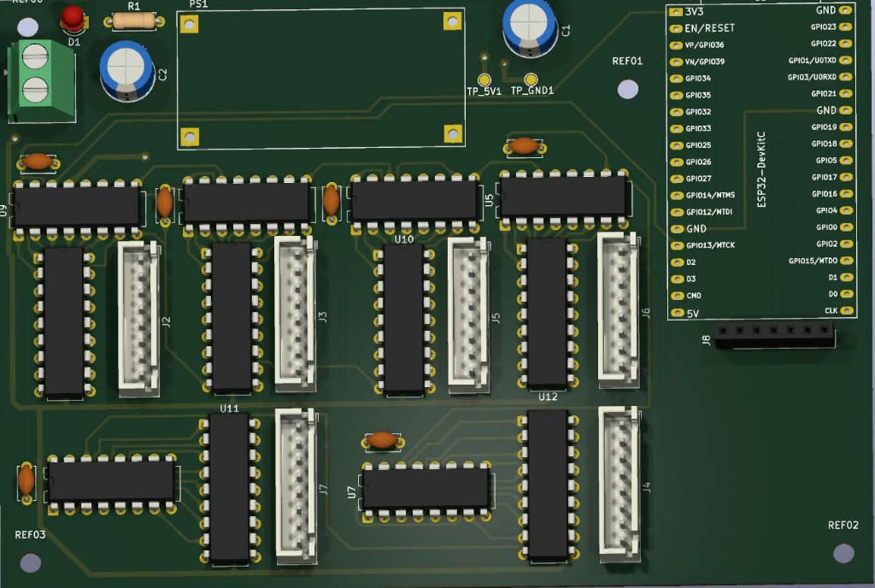Click the REF03 mounting hole
This screenshot has height=588, width=875.
click(30, 563)
